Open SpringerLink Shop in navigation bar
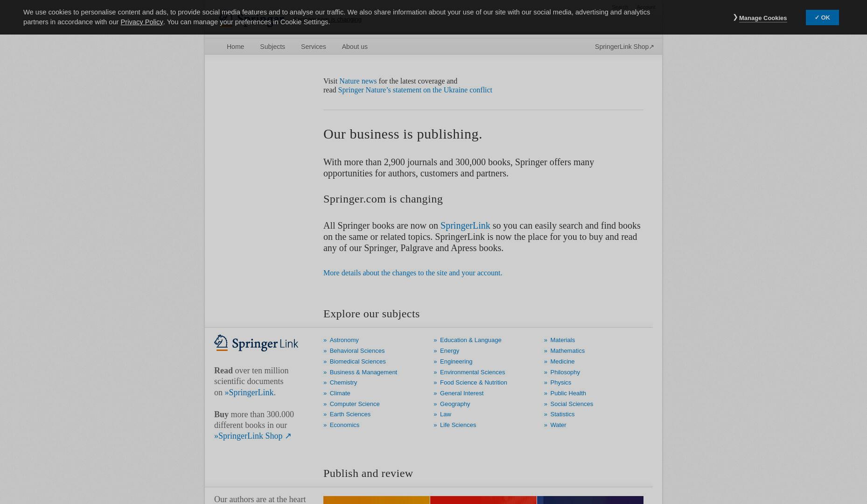867x504 pixels. tap(624, 47)
